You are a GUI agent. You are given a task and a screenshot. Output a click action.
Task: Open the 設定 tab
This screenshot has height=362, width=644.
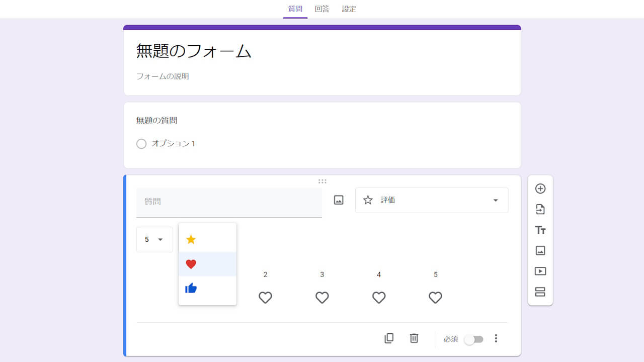pyautogui.click(x=349, y=9)
